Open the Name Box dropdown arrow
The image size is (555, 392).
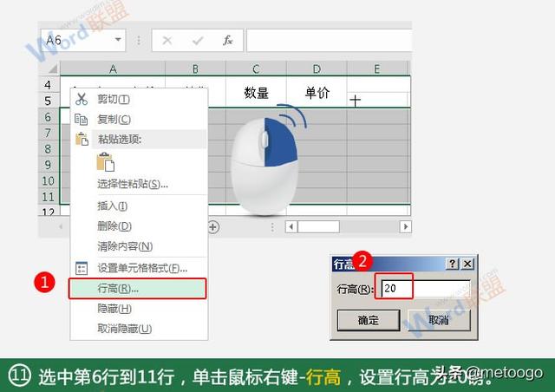click(x=118, y=40)
